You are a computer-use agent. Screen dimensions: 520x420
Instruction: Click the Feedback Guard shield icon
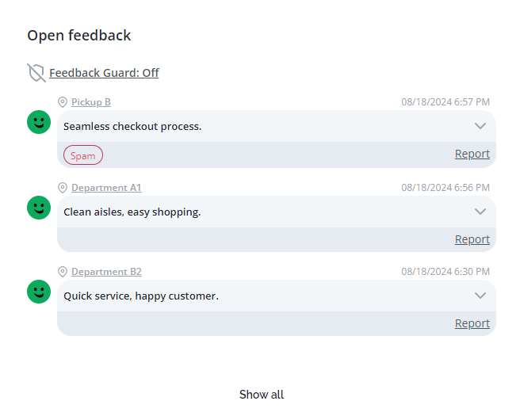point(36,73)
